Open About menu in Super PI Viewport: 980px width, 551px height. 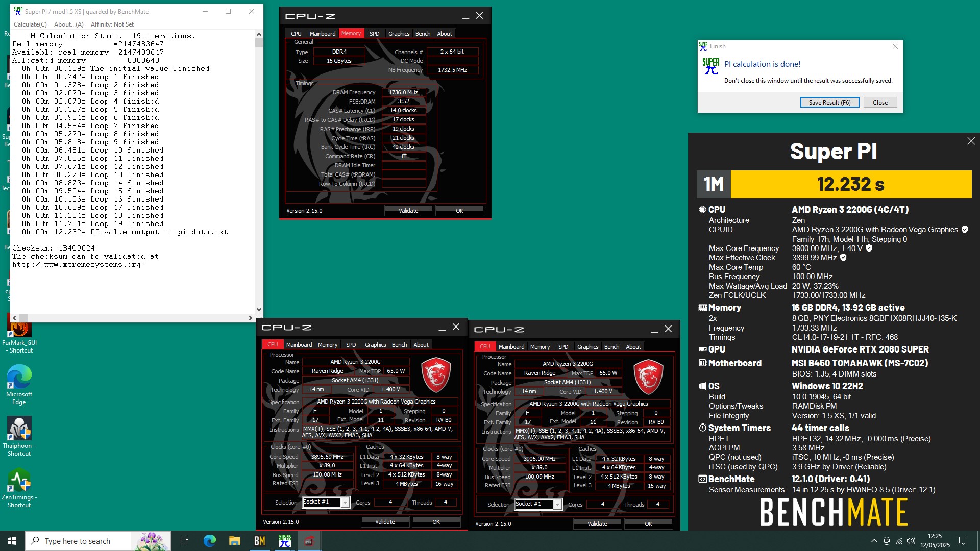tap(68, 24)
